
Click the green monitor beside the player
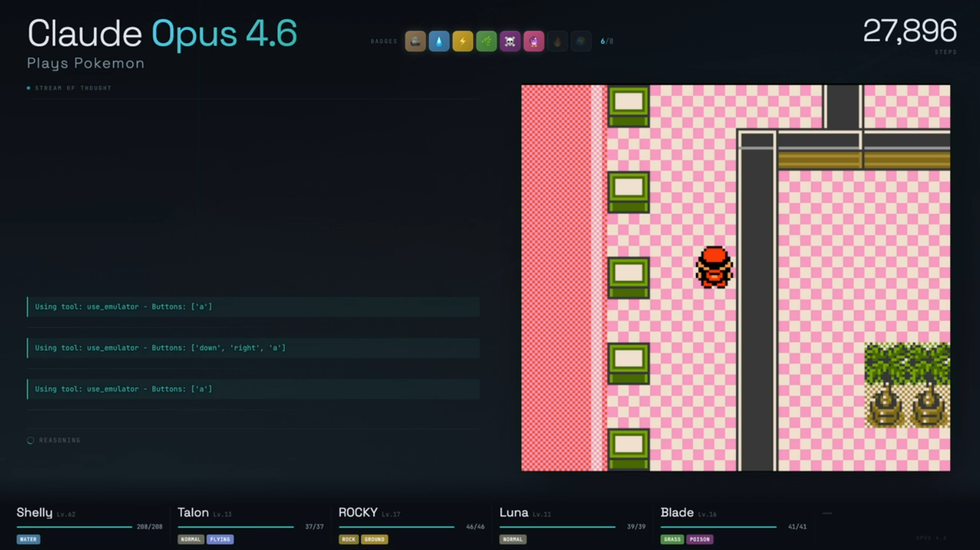click(x=629, y=277)
